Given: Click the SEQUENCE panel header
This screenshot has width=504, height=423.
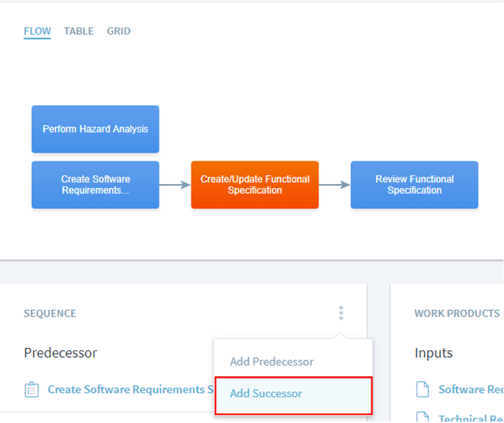Looking at the screenshot, I should coord(50,313).
